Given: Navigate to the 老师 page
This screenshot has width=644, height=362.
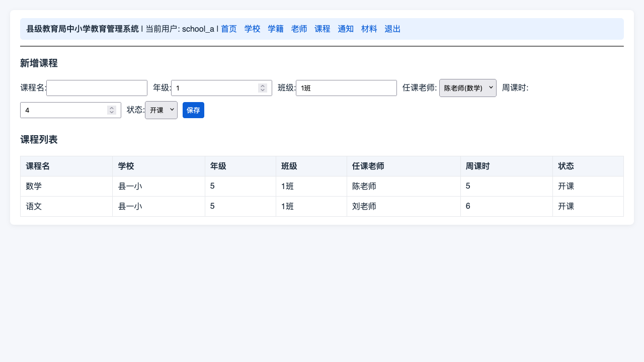Looking at the screenshot, I should [x=299, y=29].
